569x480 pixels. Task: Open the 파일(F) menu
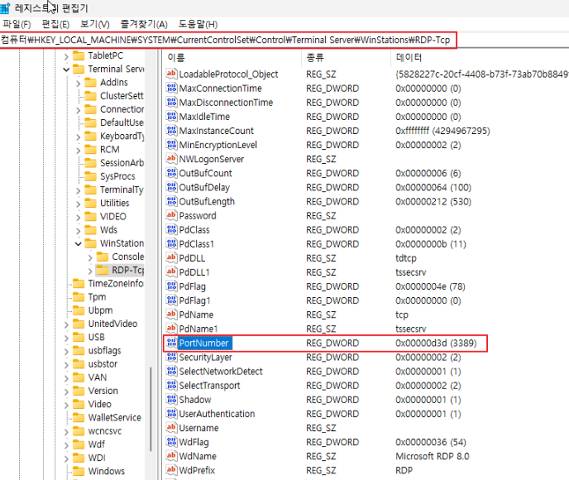17,24
